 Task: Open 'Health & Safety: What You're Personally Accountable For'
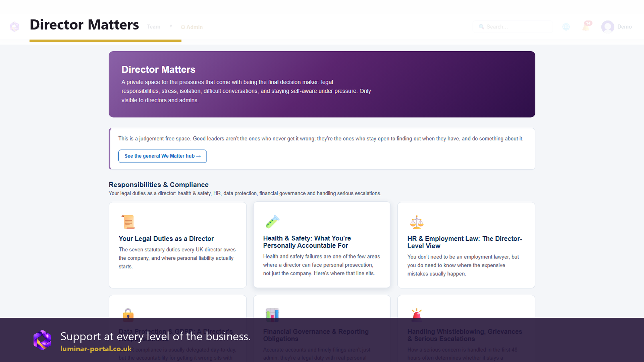307,242
